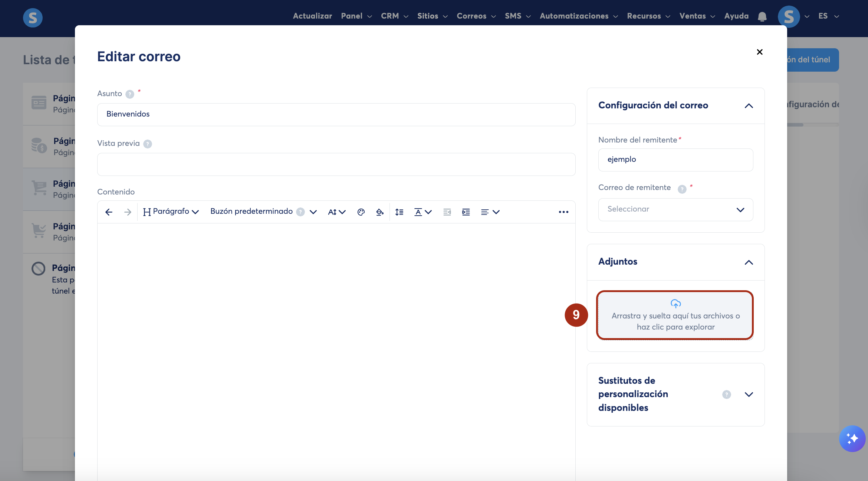Image resolution: width=868 pixels, height=481 pixels.
Task: Click the attachments upload drop area
Action: point(675,315)
